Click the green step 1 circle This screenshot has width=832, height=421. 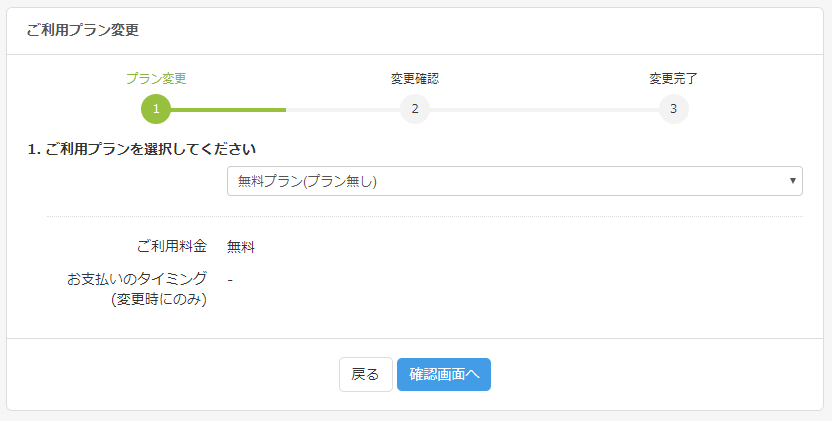156,109
